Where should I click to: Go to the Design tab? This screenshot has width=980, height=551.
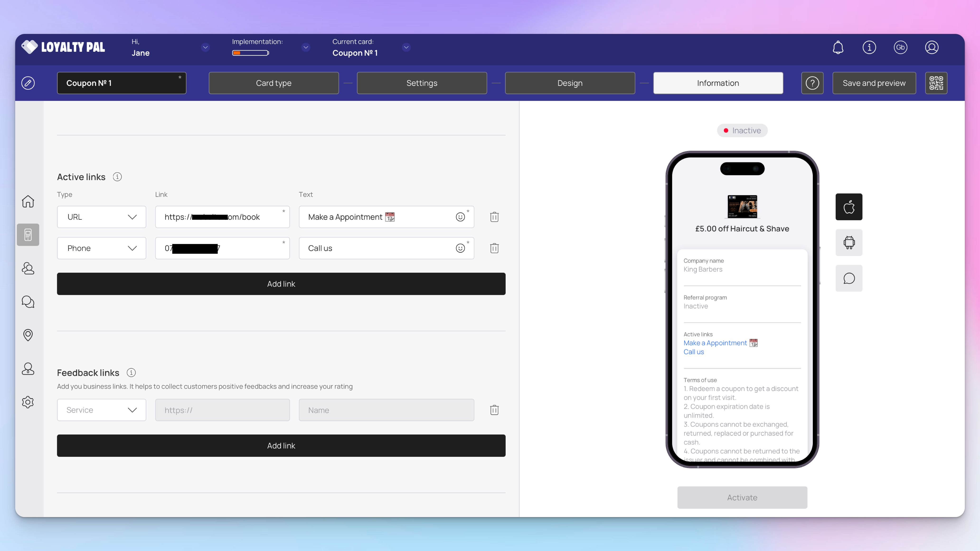click(570, 83)
